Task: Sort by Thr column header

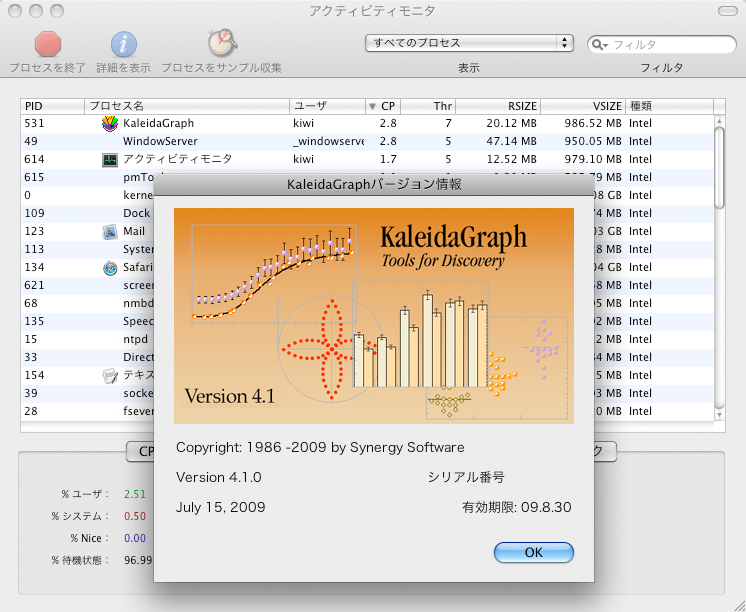Action: [428, 106]
